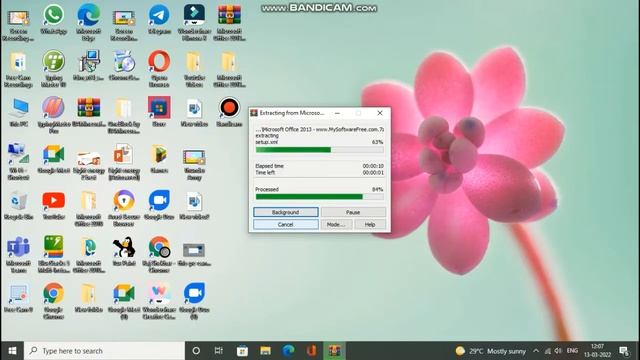The width and height of the screenshot is (640, 360).
Task: Open File Explorer from the taskbar
Action: tap(265, 351)
